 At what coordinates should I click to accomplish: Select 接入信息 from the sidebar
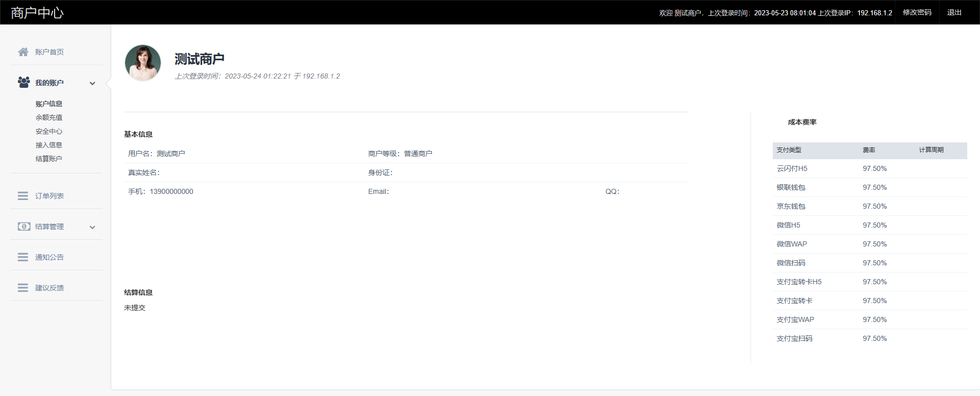tap(49, 145)
